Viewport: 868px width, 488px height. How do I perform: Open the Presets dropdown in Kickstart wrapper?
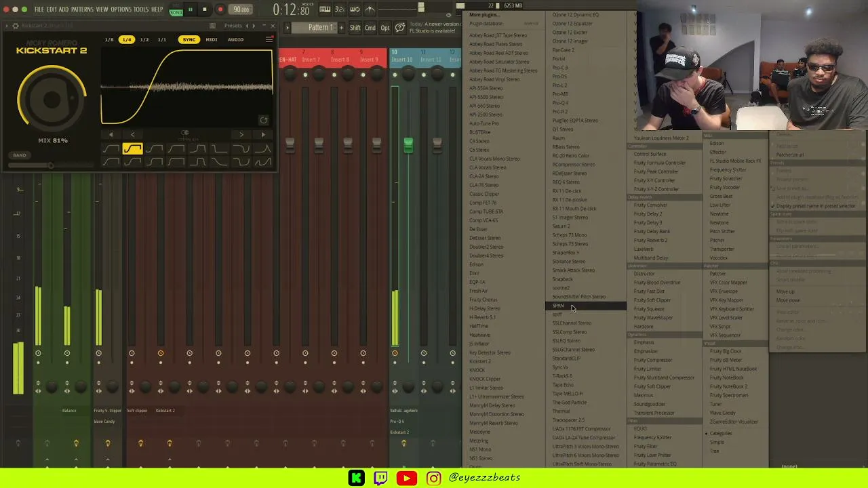tap(233, 26)
